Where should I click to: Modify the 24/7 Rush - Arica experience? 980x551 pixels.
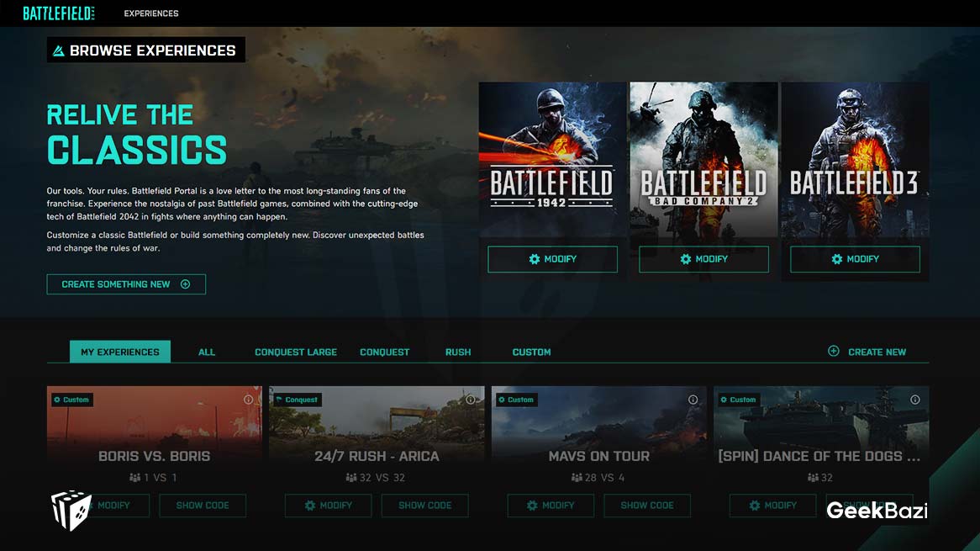click(x=328, y=506)
